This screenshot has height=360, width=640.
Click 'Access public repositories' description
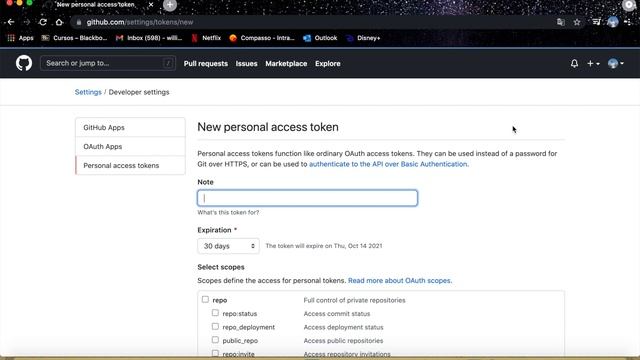(343, 341)
